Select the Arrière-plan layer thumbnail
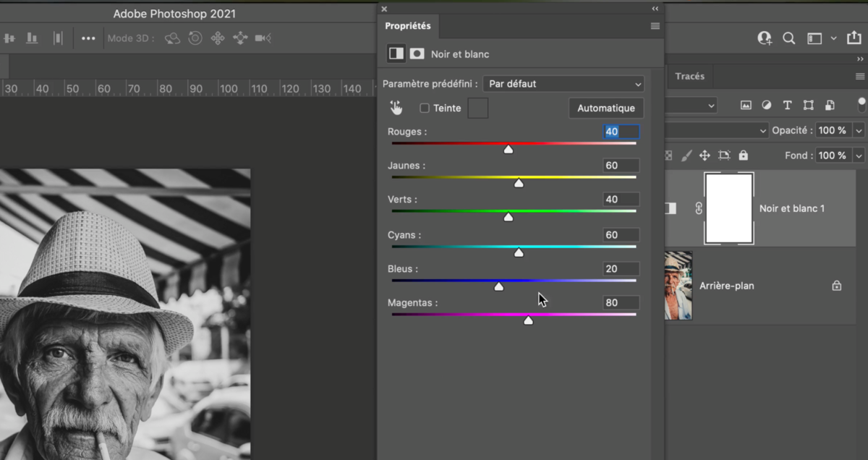This screenshot has height=460, width=868. click(678, 286)
